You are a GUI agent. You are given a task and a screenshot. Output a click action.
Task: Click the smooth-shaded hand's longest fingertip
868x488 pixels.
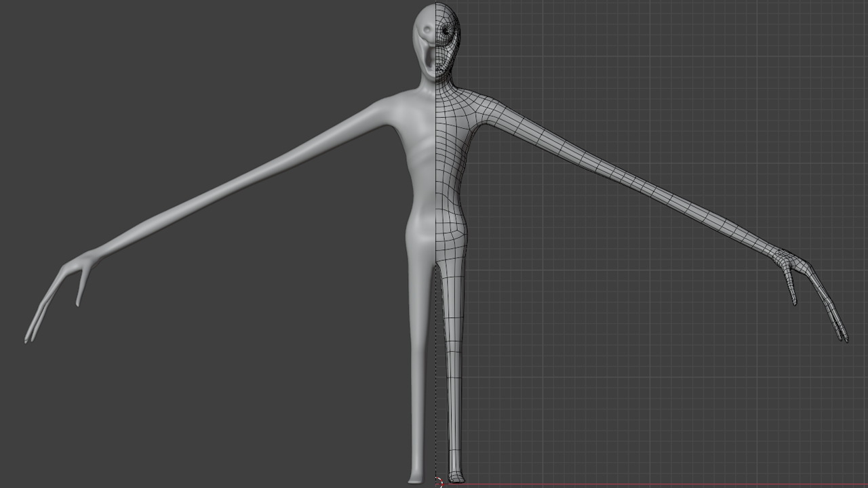[x=28, y=337]
